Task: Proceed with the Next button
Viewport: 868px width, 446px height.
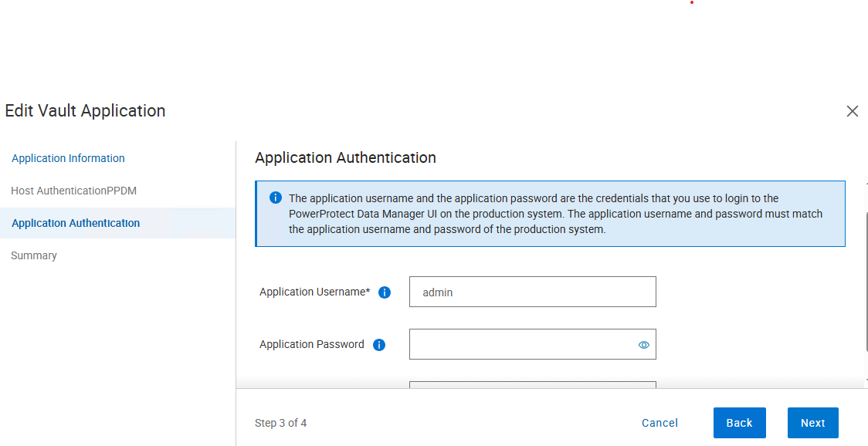Action: pyautogui.click(x=812, y=423)
